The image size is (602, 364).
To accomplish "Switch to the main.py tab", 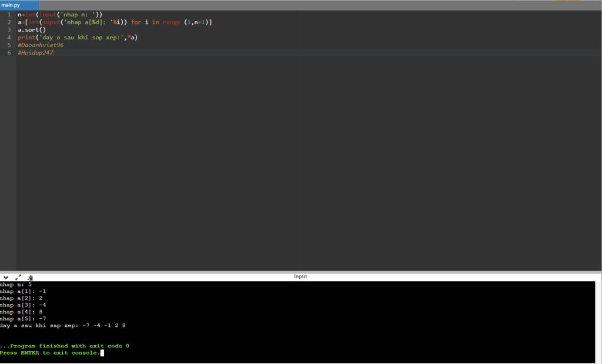I will click(19, 5).
